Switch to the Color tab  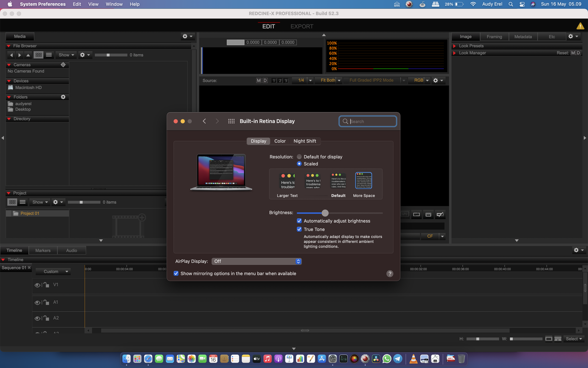click(x=280, y=141)
